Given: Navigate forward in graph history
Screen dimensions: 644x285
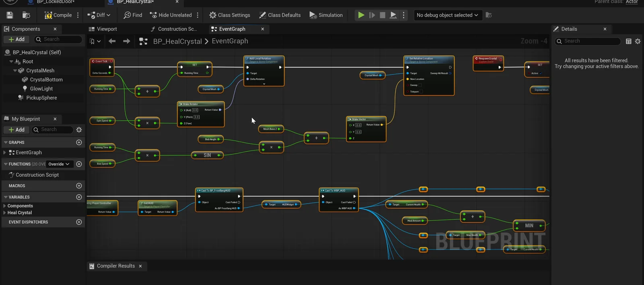Looking at the screenshot, I should (126, 41).
